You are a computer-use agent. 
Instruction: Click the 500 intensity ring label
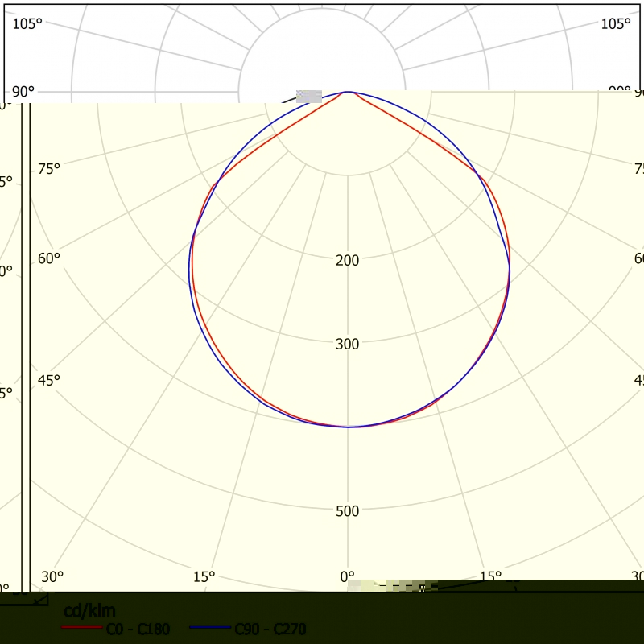tap(348, 511)
